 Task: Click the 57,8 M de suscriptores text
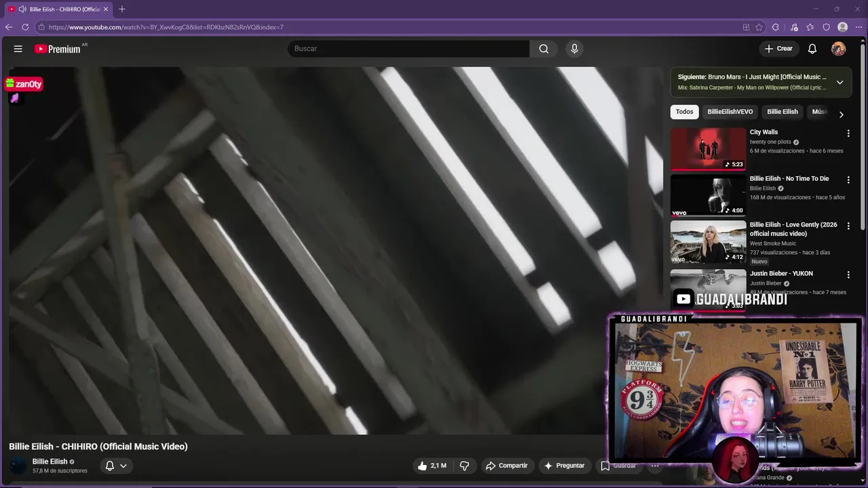[60, 471]
